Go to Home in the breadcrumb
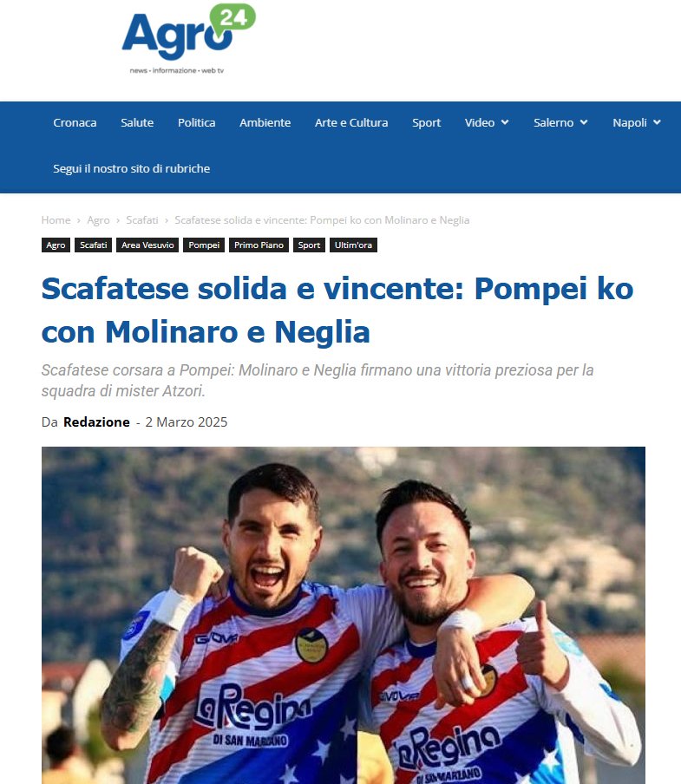681x784 pixels. [56, 220]
